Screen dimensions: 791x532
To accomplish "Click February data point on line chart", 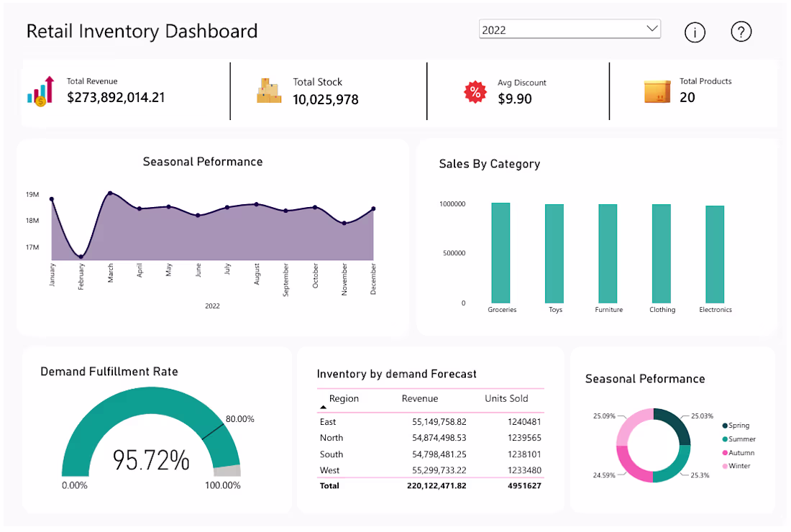I will [81, 257].
